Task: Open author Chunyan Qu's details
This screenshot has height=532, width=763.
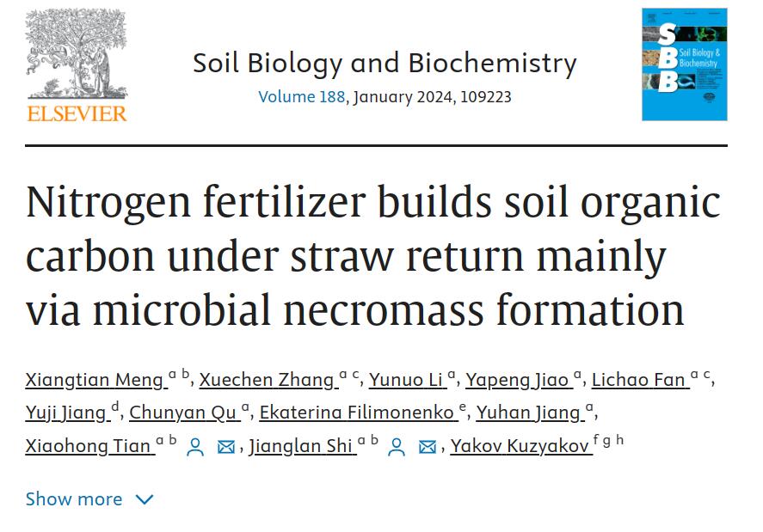Action: (183, 413)
